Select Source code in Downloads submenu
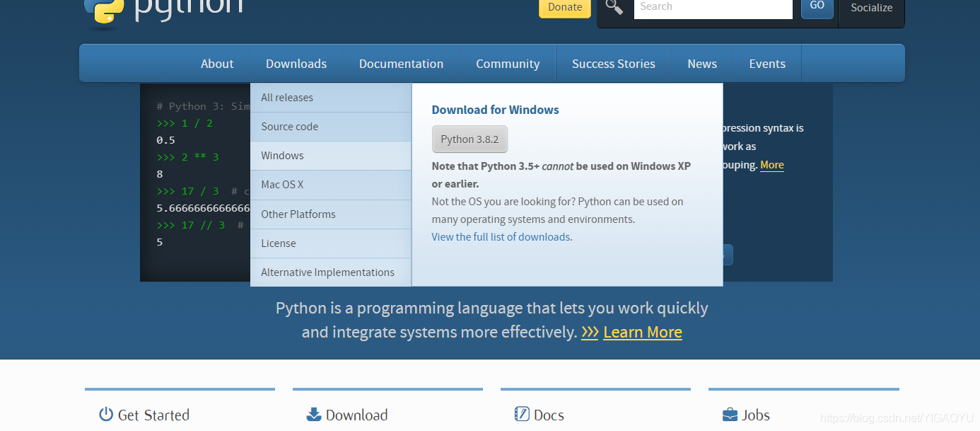This screenshot has height=431, width=980. pyautogui.click(x=331, y=127)
